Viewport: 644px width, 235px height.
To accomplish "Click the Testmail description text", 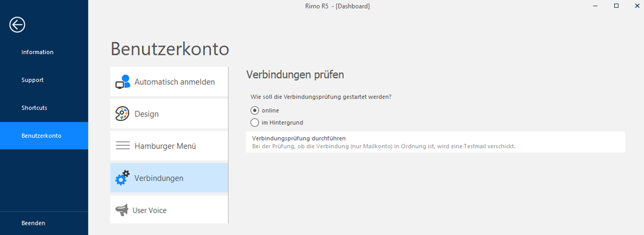I will coord(384,146).
